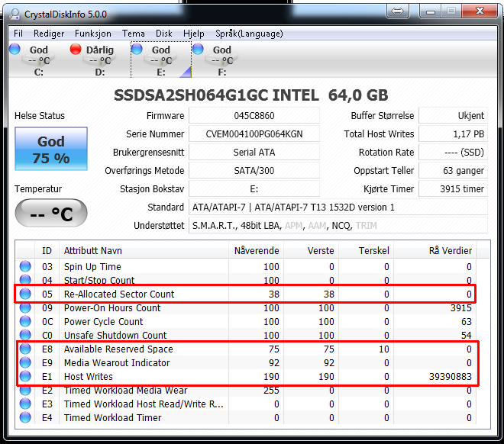Click status orb of Host Writes row
Screen dimensions: 504x444
(25, 376)
